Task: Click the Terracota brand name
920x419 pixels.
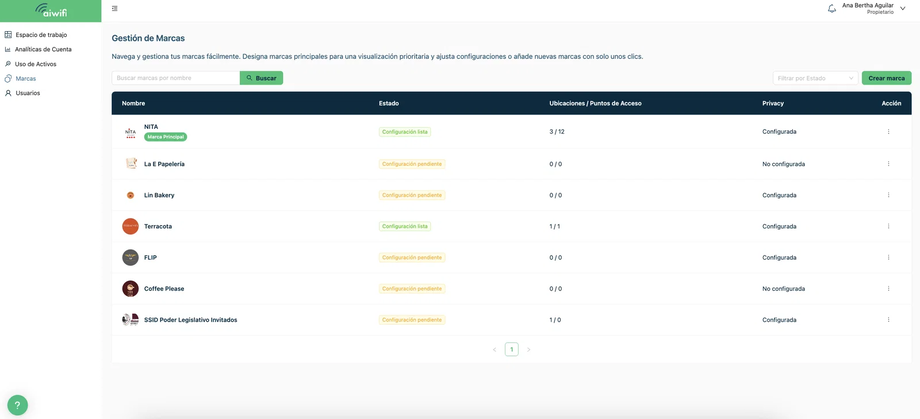Action: tap(158, 226)
